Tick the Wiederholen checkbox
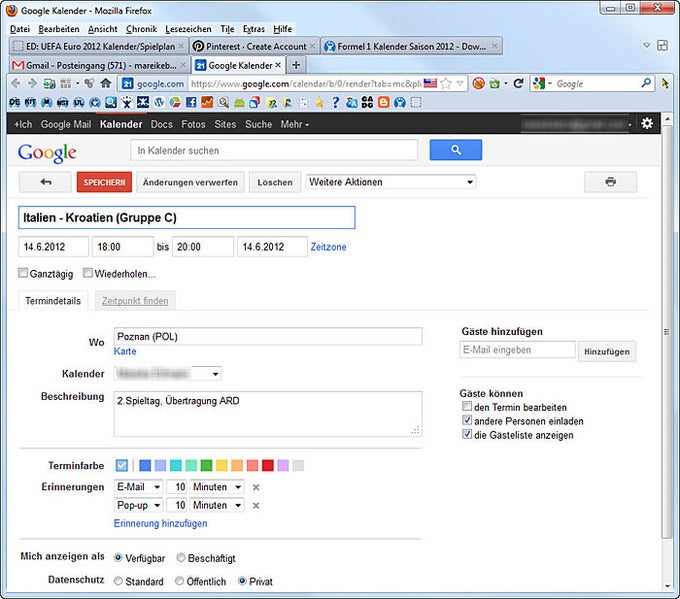Image resolution: width=680 pixels, height=599 pixels. coord(88,272)
